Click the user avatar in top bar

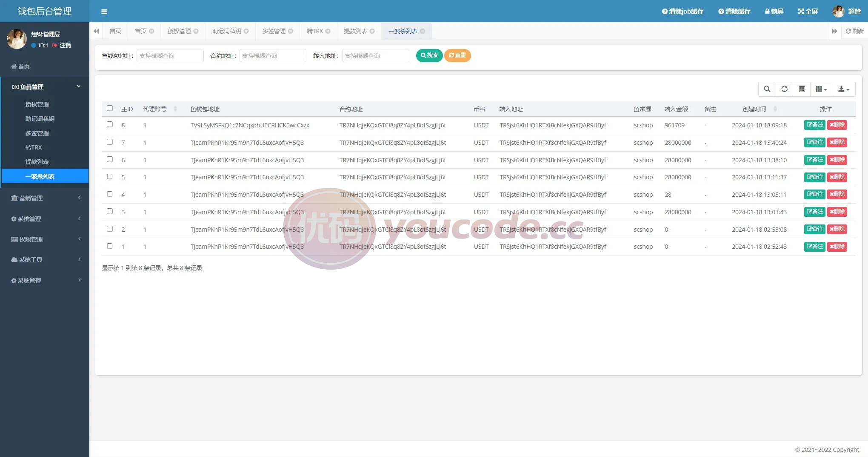click(838, 11)
